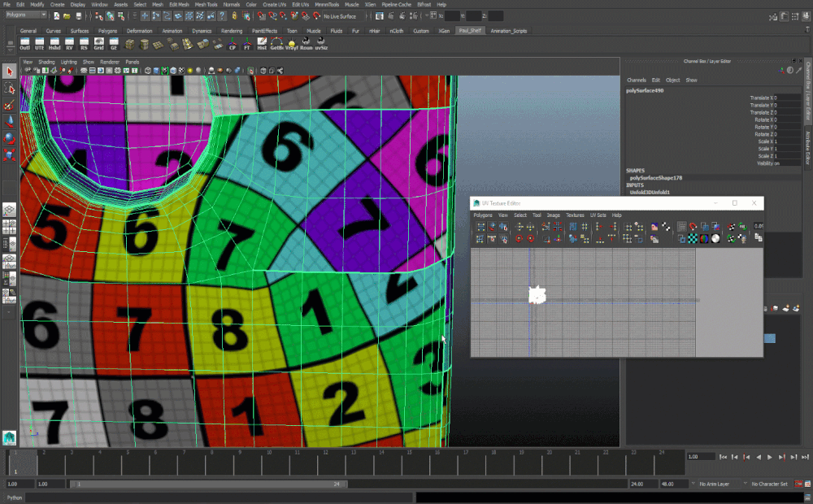Open the Textures menu in UV Texture Editor

click(x=575, y=215)
